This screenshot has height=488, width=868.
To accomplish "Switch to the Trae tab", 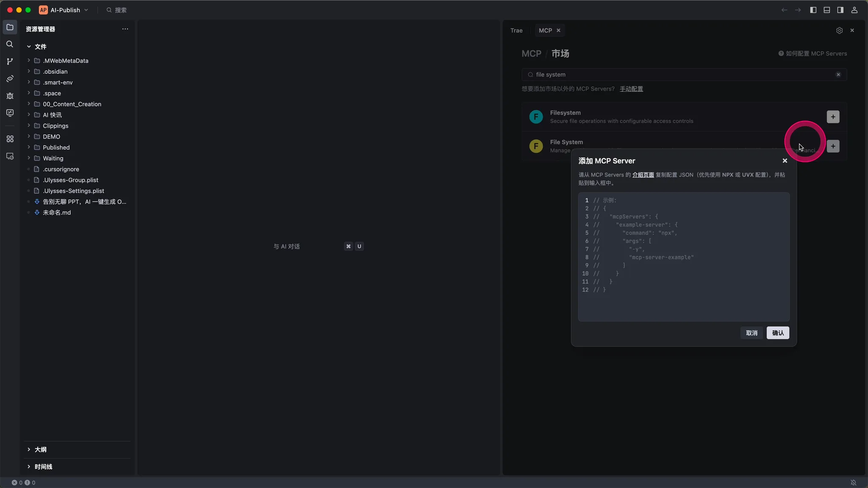I will tap(516, 30).
